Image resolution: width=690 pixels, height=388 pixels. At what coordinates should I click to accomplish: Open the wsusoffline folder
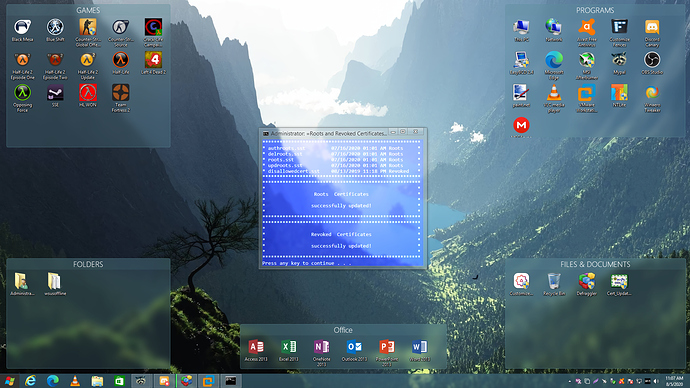(55, 284)
